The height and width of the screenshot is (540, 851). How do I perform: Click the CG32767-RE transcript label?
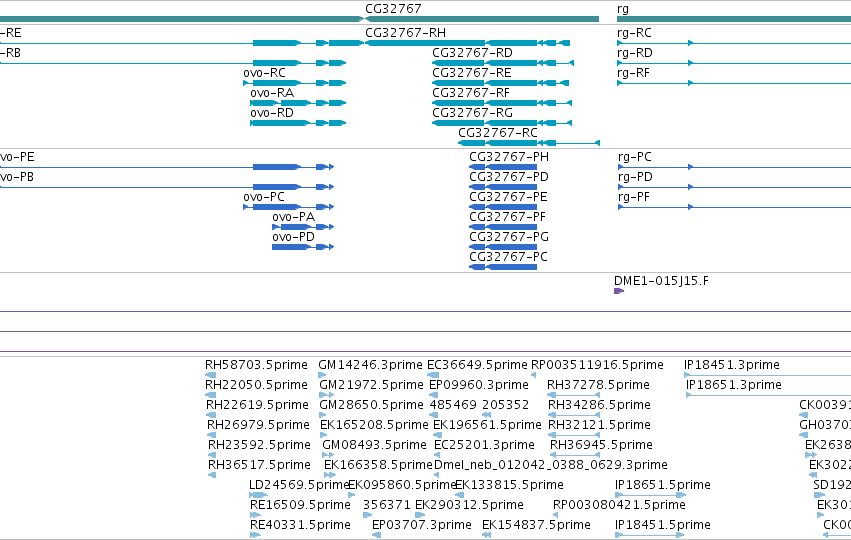[x=472, y=73]
